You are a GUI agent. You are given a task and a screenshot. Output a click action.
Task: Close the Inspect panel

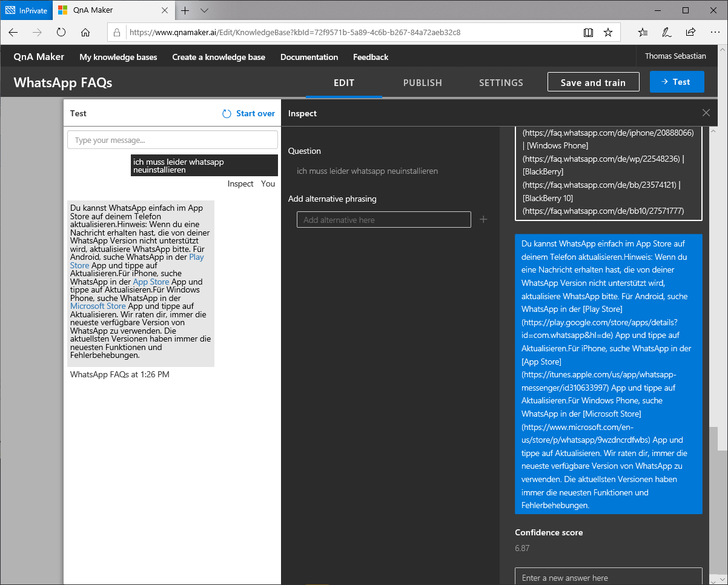point(706,113)
